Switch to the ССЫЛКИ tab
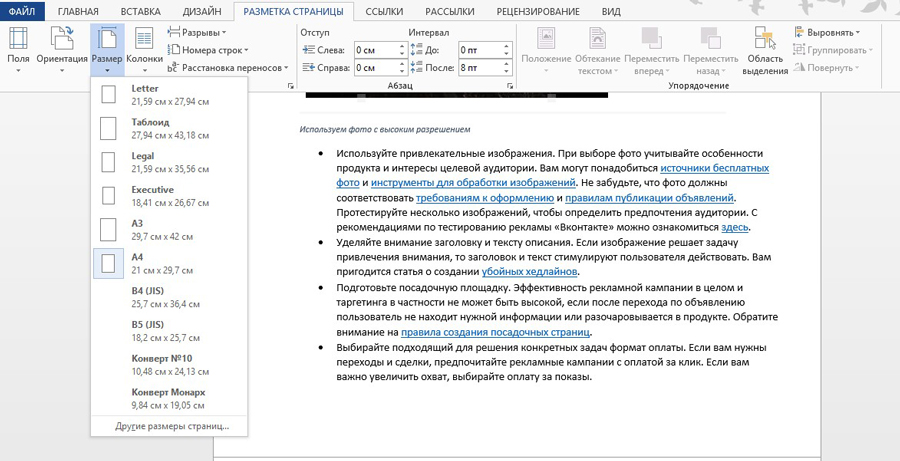The width and height of the screenshot is (900, 461). click(x=384, y=11)
